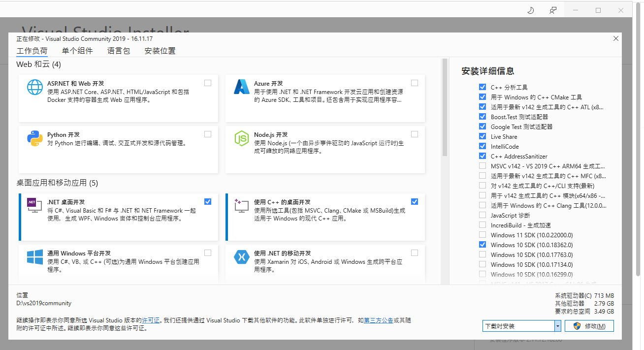644x350 pixels.
Task: Check C++ Clang tools for Windows
Action: pyautogui.click(x=482, y=205)
